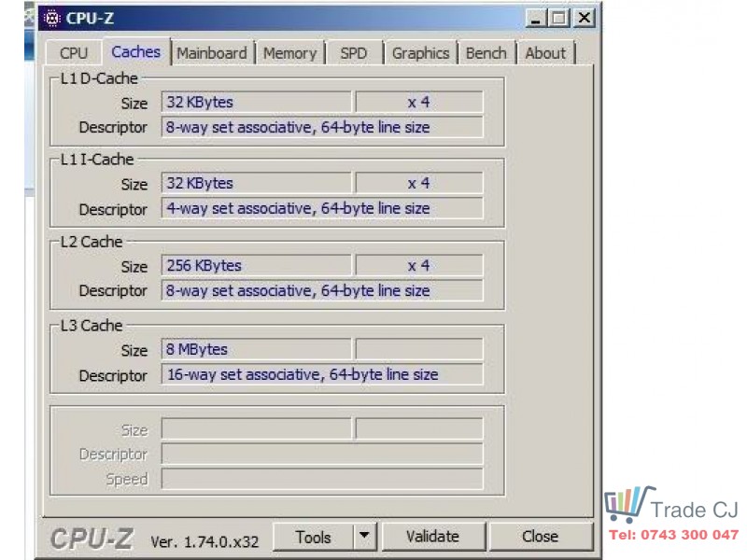Switch to the Graphics tab
The height and width of the screenshot is (560, 747).
[420, 53]
